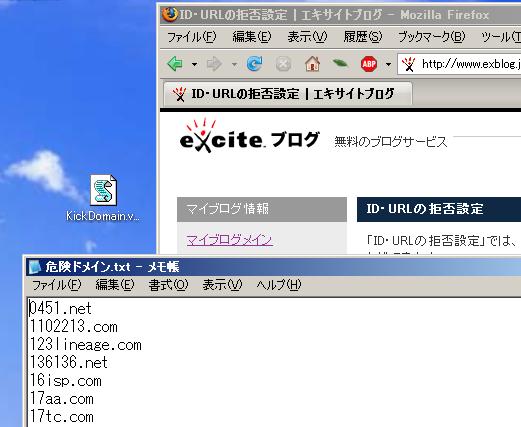Click the Adblock Plus ABP icon
The width and height of the screenshot is (521, 427).
(369, 64)
